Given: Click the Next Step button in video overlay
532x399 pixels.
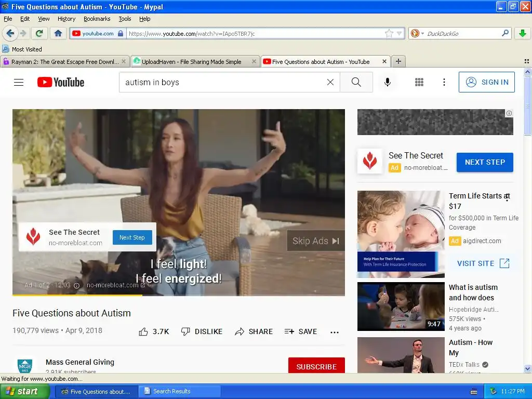Looking at the screenshot, I should (132, 237).
